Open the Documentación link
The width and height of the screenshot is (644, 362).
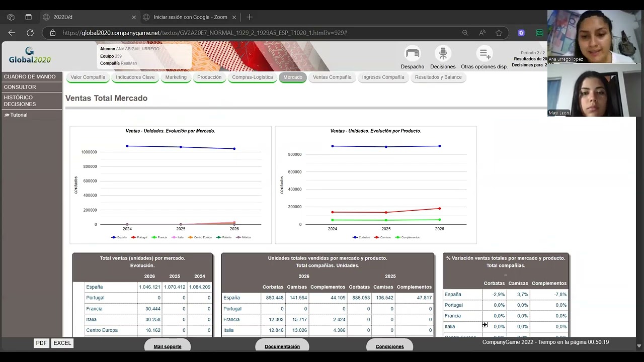coord(282,346)
